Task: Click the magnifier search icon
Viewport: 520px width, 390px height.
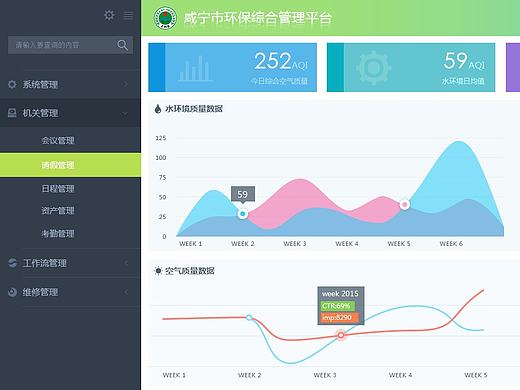Action: click(122, 45)
